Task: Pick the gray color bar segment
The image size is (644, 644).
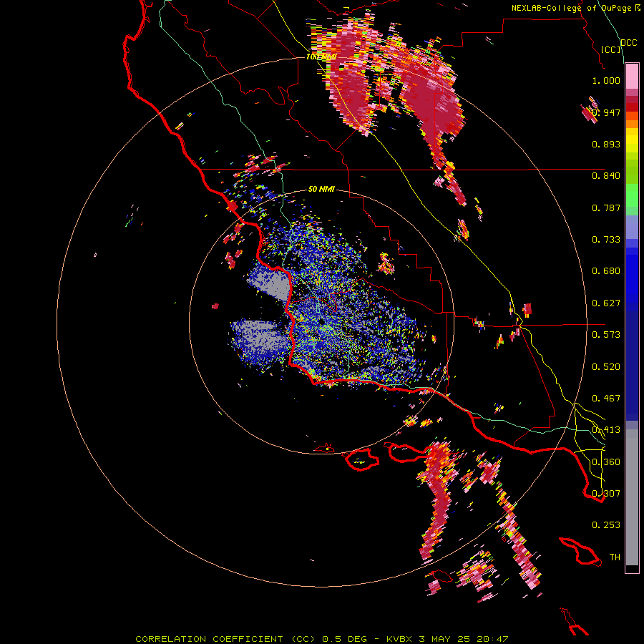Action: click(632, 497)
